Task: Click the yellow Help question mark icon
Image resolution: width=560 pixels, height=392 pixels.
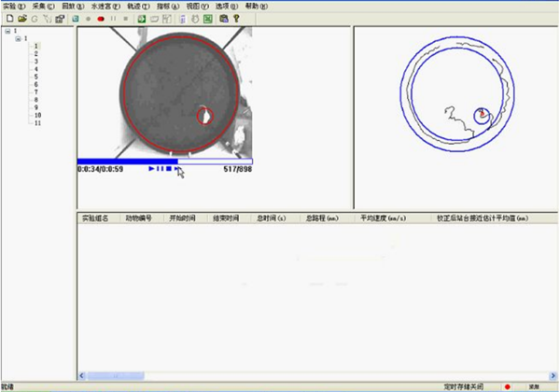Action: [237, 19]
